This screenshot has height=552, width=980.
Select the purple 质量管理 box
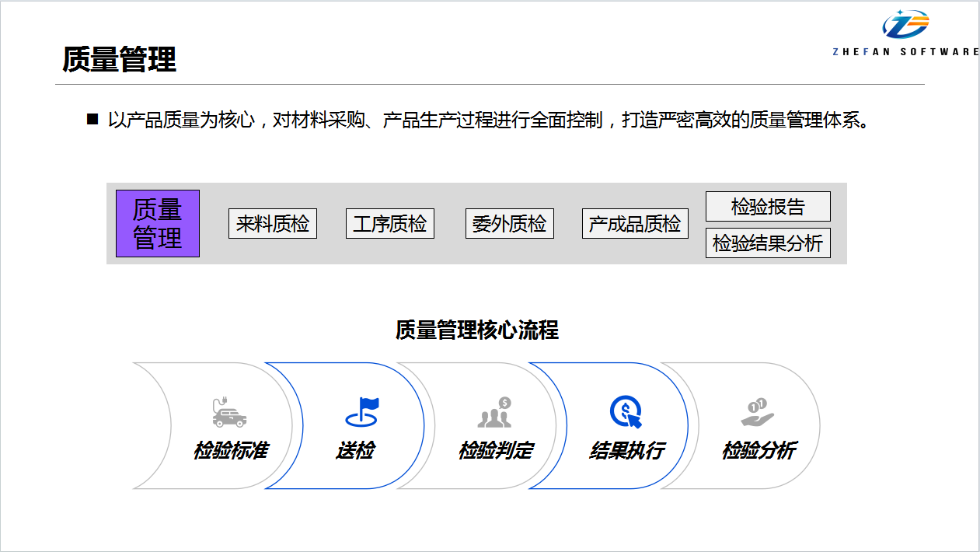tap(158, 223)
